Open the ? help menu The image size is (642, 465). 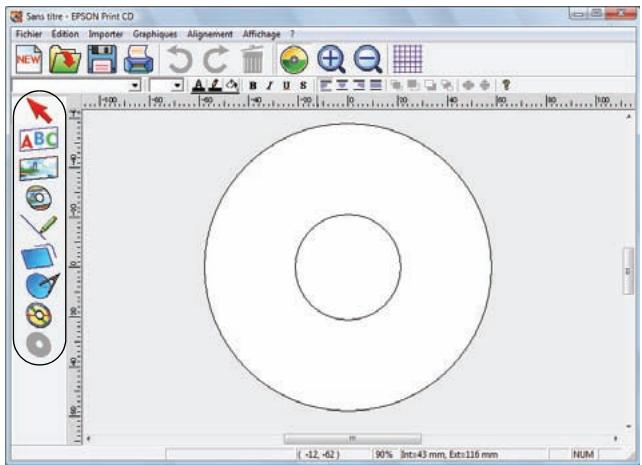click(x=292, y=34)
